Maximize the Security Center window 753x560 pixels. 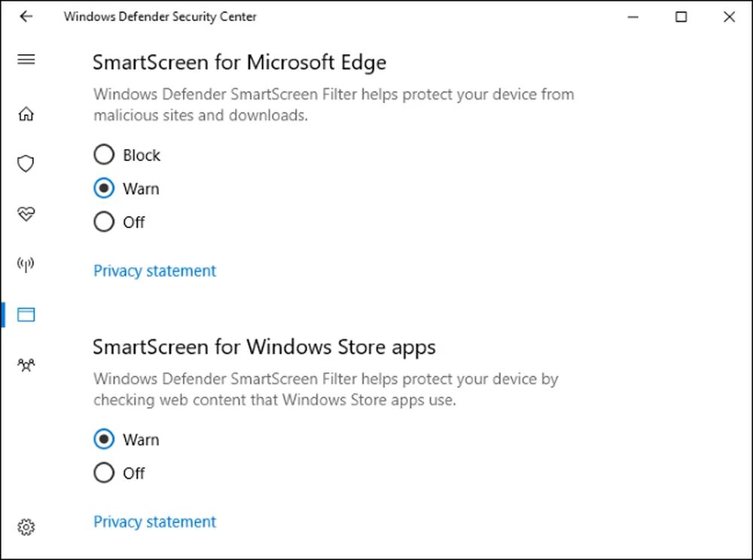(x=681, y=17)
